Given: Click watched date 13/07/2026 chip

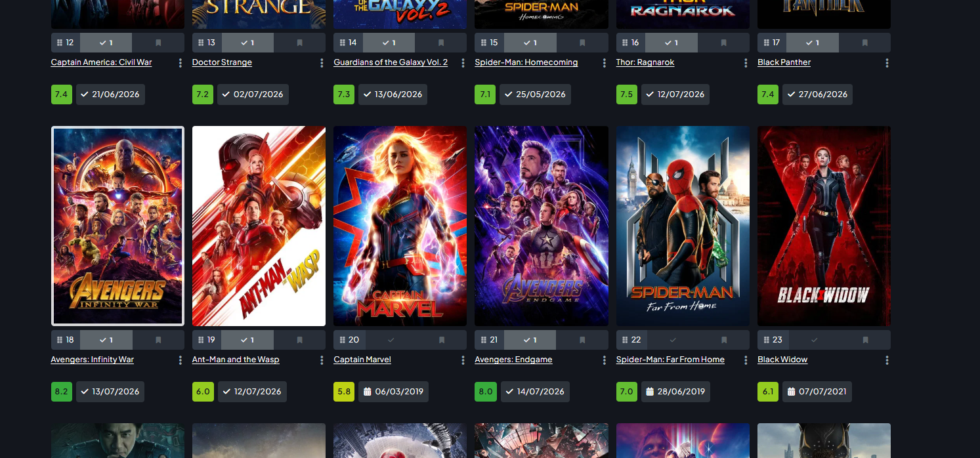Looking at the screenshot, I should (x=110, y=392).
